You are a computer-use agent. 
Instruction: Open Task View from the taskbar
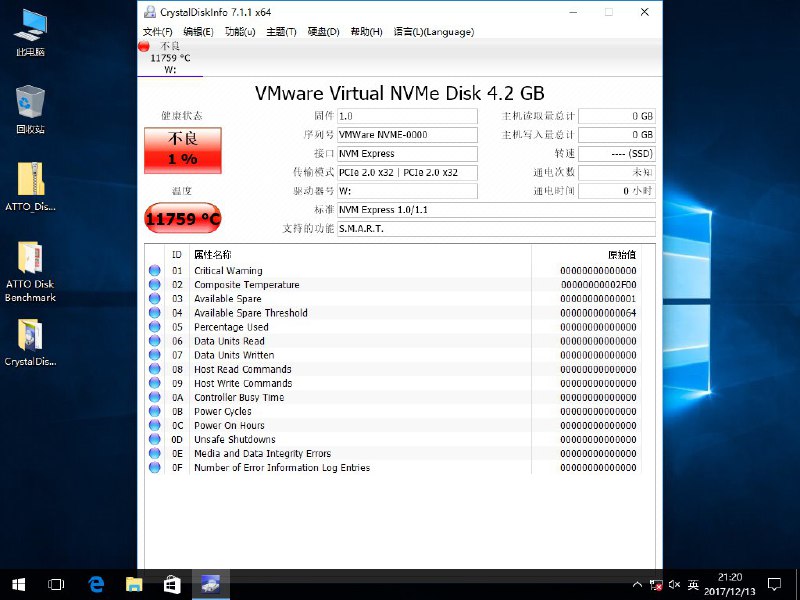pos(56,584)
